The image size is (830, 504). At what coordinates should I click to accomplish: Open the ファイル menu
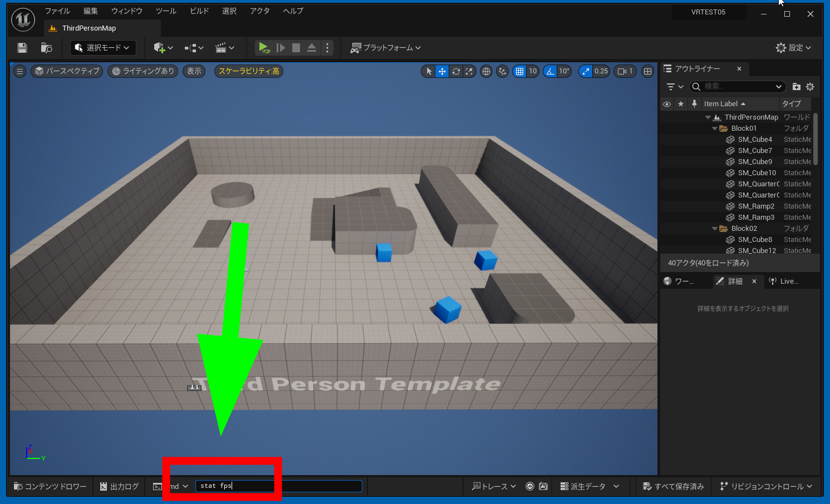point(57,11)
